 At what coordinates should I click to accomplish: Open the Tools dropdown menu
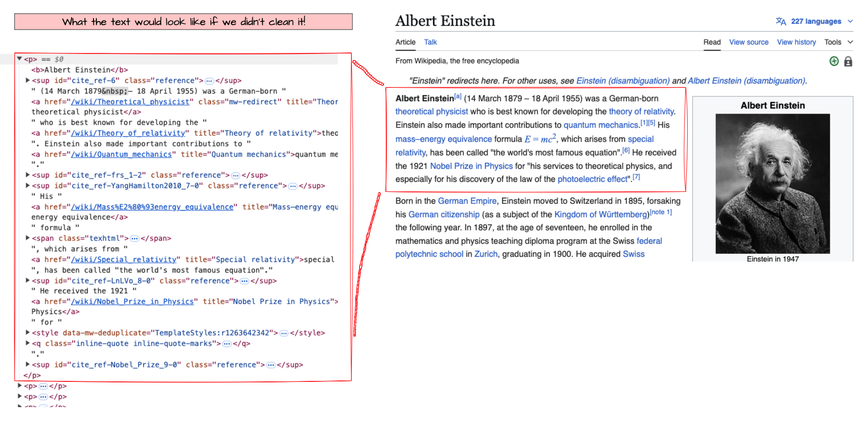[838, 42]
